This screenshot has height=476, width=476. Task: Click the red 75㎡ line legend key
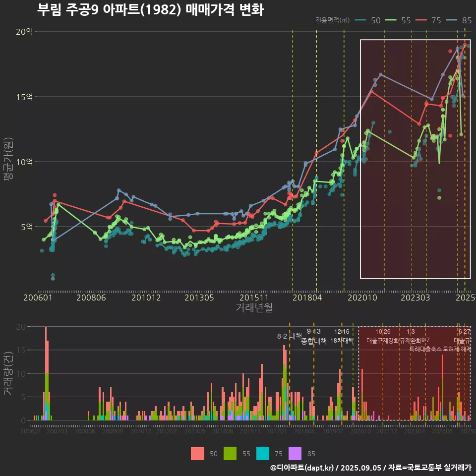click(421, 20)
